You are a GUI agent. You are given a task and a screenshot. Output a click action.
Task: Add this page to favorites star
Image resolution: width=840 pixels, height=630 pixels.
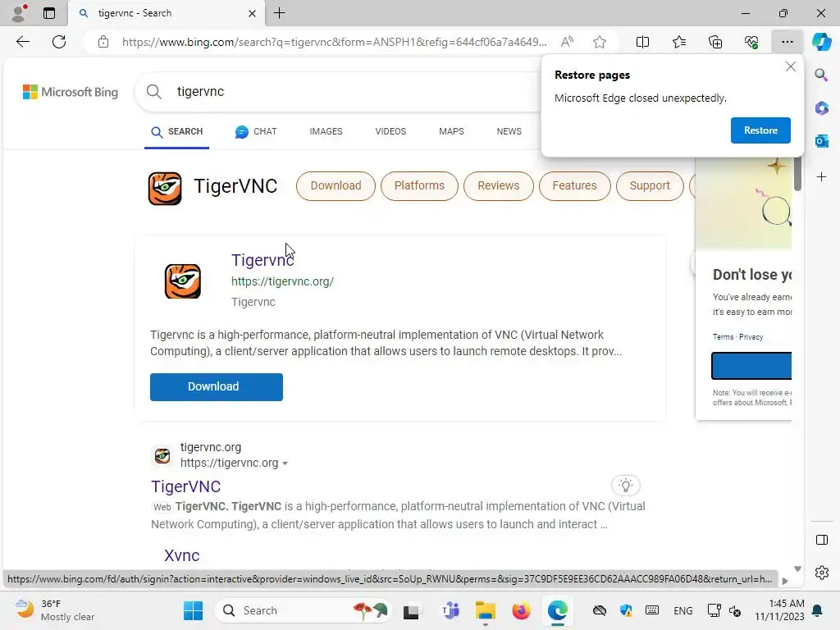[x=600, y=42]
